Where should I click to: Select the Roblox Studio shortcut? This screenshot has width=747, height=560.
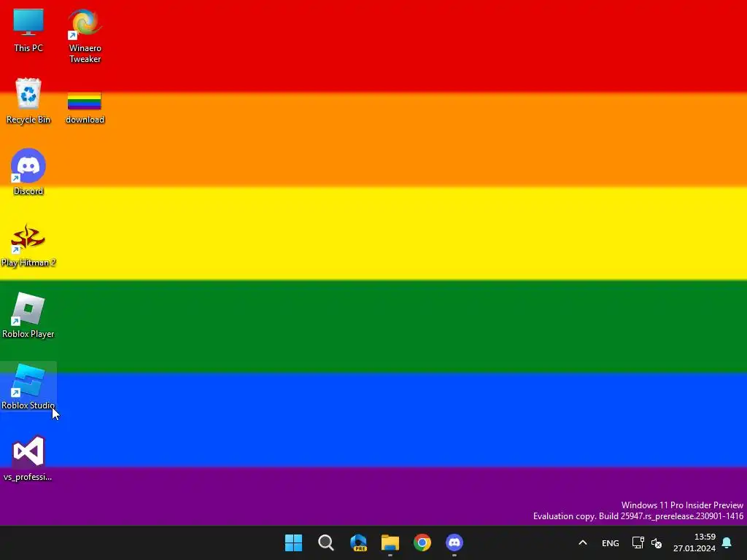tap(28, 386)
